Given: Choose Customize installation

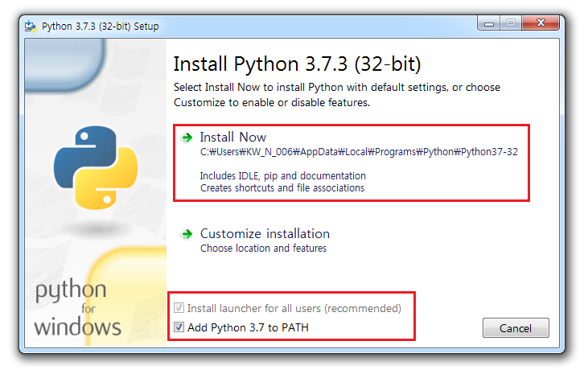Looking at the screenshot, I should [265, 233].
